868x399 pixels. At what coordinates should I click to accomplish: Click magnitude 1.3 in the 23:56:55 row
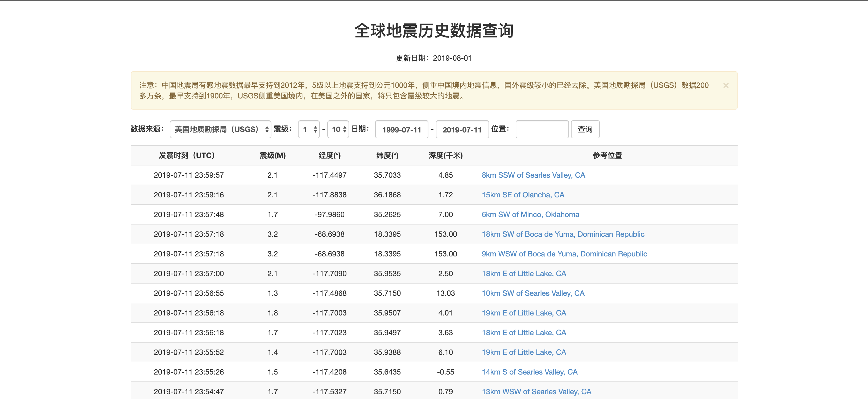tap(272, 293)
